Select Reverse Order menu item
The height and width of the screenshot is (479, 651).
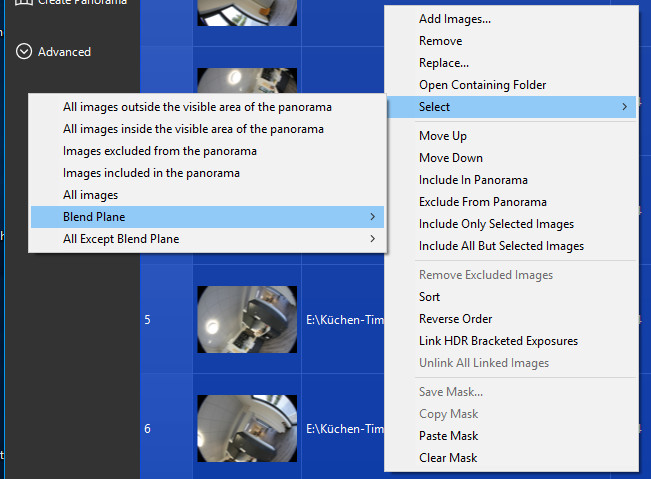455,319
